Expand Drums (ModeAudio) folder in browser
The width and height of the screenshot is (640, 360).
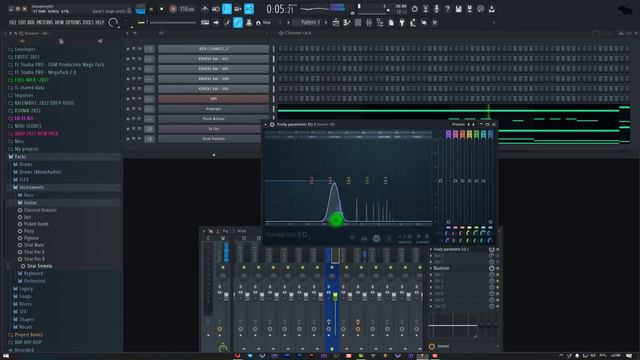[x=40, y=172]
